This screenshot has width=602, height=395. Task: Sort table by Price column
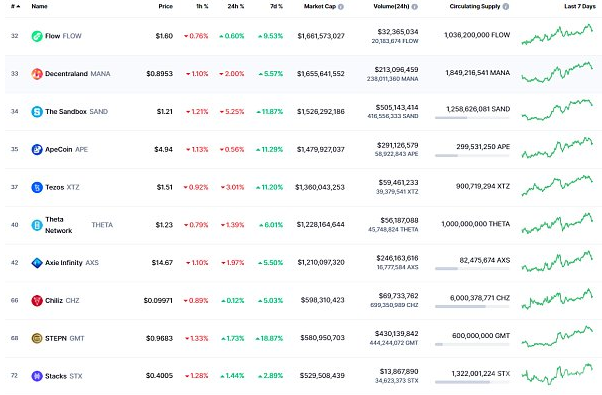pyautogui.click(x=165, y=7)
